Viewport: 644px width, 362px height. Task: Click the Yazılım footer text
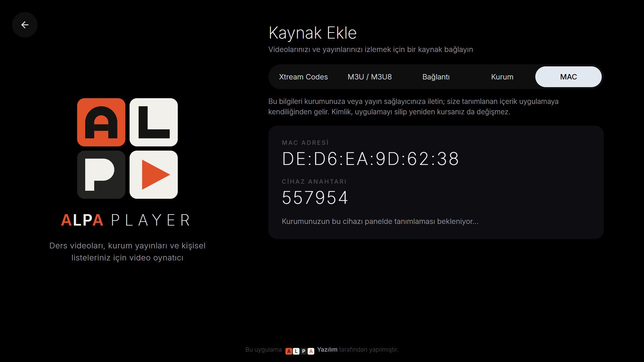(x=327, y=350)
